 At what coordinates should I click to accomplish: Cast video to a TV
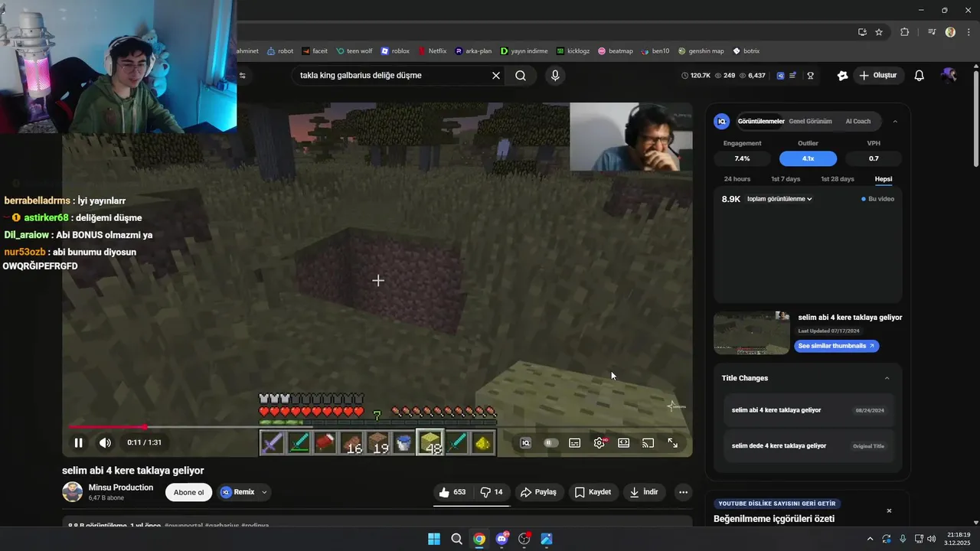(648, 442)
